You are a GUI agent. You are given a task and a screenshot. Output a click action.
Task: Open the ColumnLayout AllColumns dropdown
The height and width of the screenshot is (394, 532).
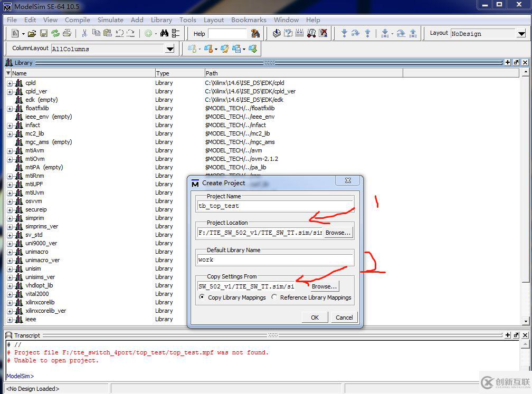pos(170,49)
